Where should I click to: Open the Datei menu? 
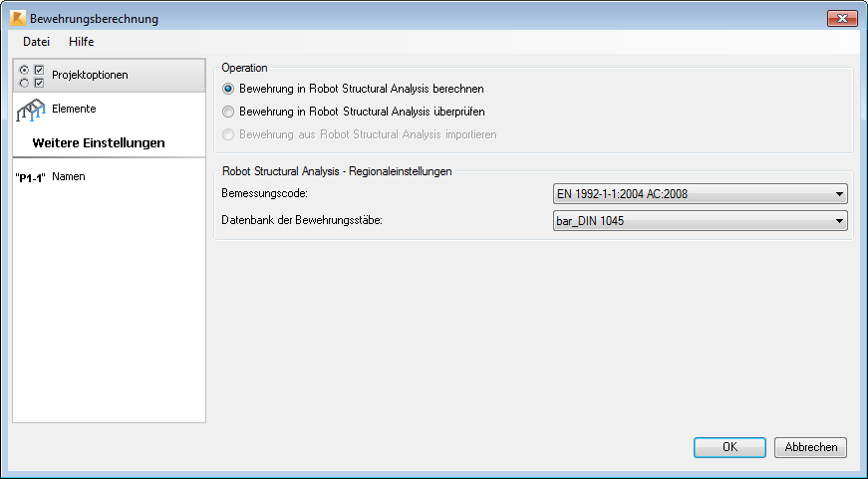click(36, 42)
